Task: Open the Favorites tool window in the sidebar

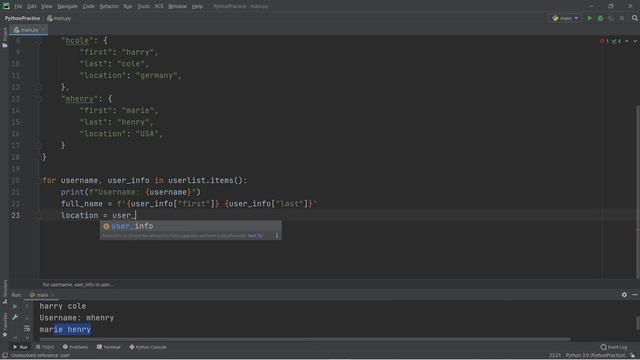Action: (x=4, y=325)
